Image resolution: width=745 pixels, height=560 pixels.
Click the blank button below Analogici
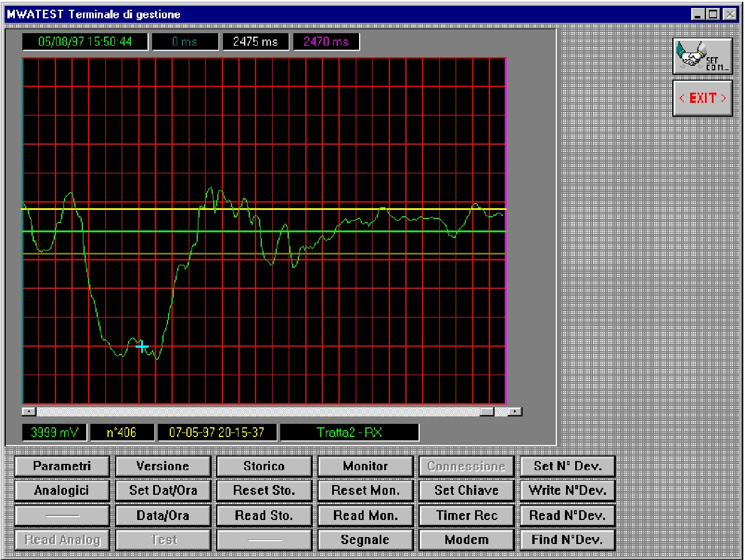62,515
